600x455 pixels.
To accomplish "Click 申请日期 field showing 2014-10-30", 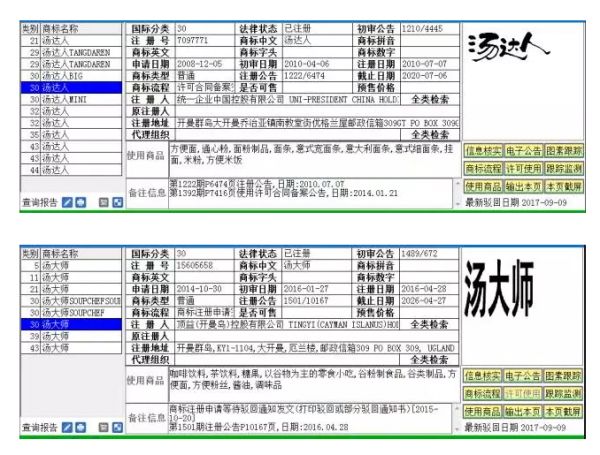I will click(205, 289).
